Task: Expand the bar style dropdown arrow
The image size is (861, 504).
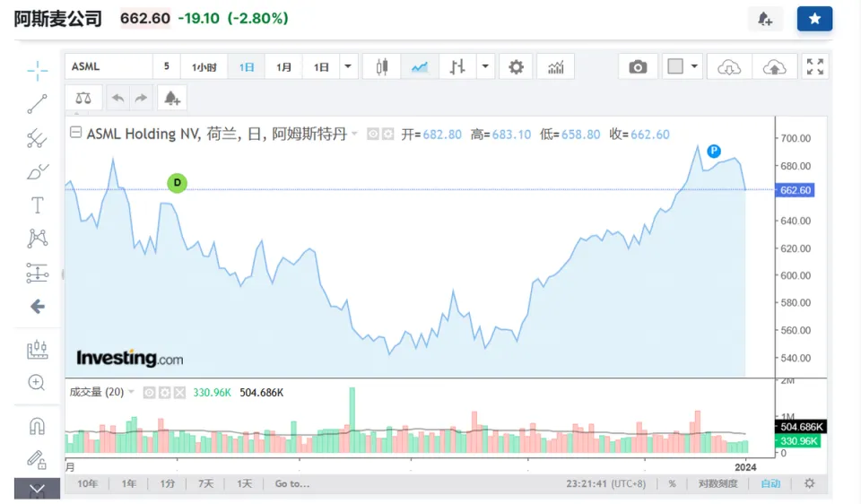Action: (x=485, y=67)
